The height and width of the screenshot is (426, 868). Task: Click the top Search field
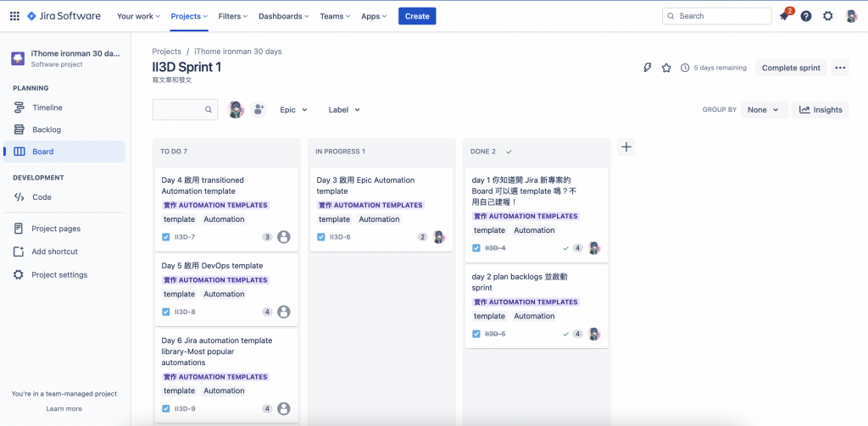coord(717,16)
